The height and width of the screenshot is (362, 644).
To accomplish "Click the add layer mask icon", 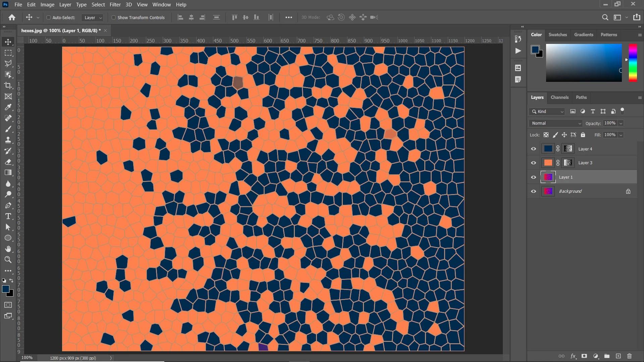I will pyautogui.click(x=584, y=356).
